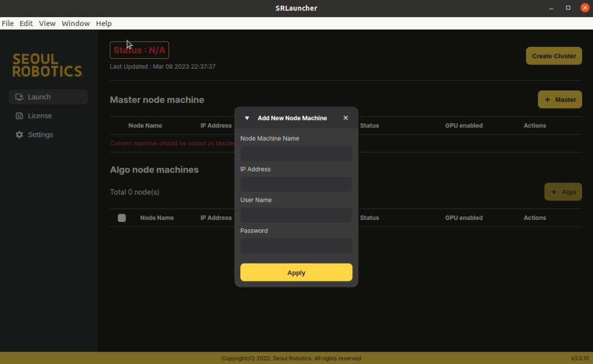Open the File menu
Screen dimensions: 593x364
click(x=8, y=23)
